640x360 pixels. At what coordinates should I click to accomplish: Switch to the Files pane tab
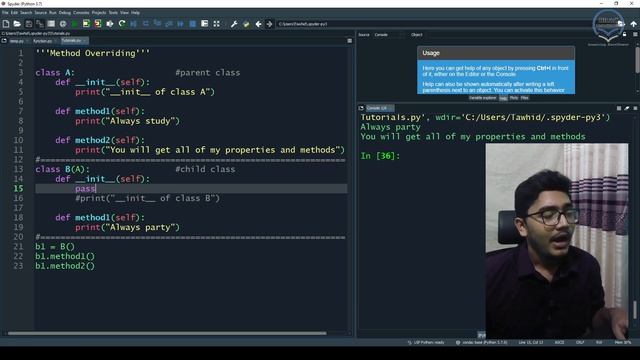tap(524, 98)
